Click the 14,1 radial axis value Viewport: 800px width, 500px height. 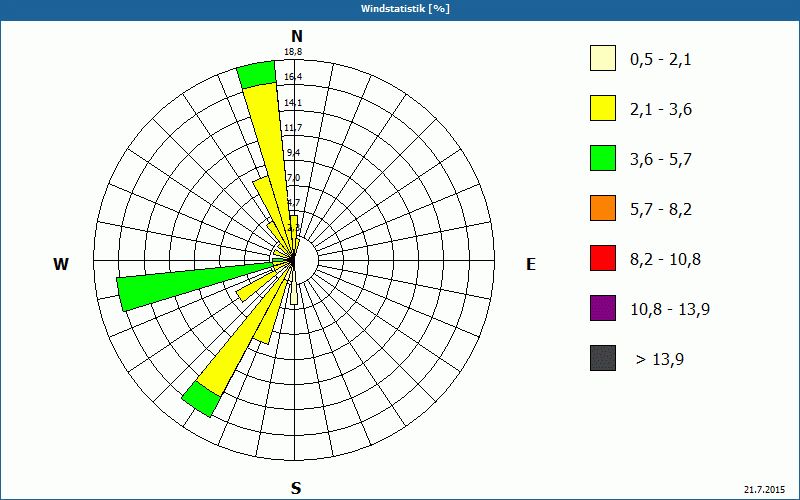293,103
